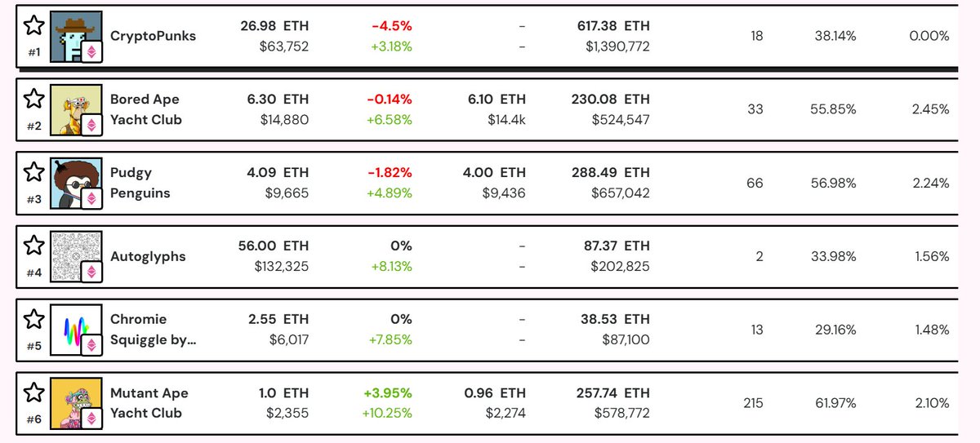Open the Autoglyphs pattern thumbnail
The image size is (980, 443).
pos(70,253)
